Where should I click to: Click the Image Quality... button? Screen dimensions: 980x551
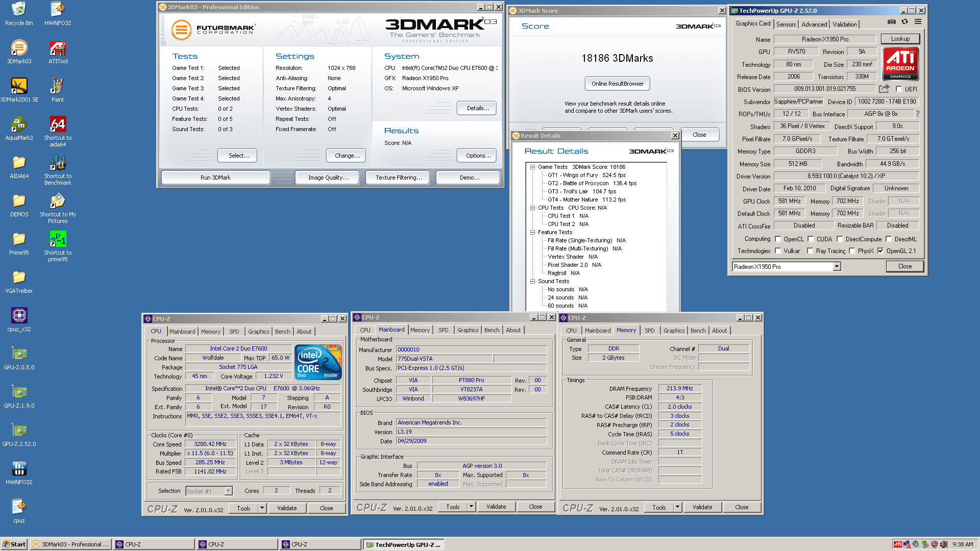328,178
